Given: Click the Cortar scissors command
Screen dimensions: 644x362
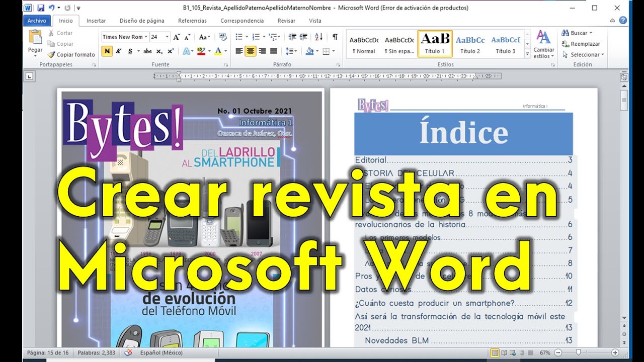Looking at the screenshot, I should coord(60,33).
